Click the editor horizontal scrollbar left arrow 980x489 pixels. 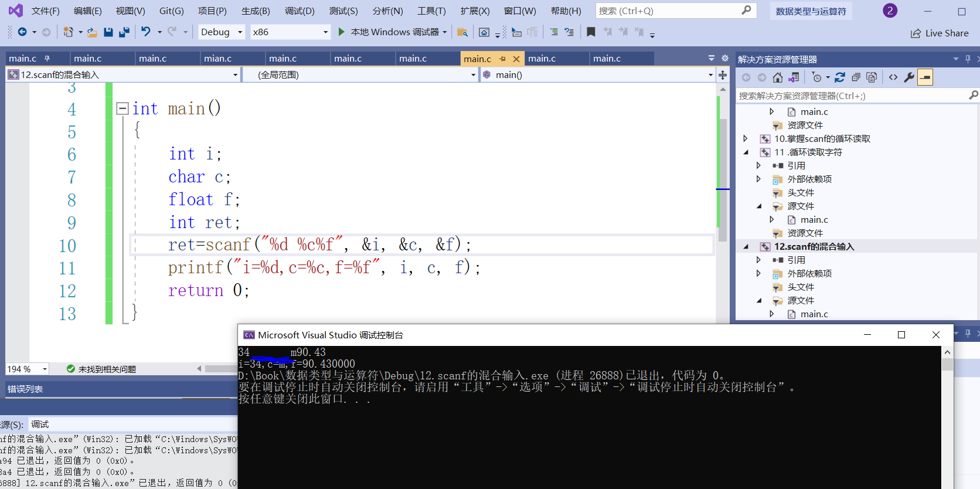point(199,369)
